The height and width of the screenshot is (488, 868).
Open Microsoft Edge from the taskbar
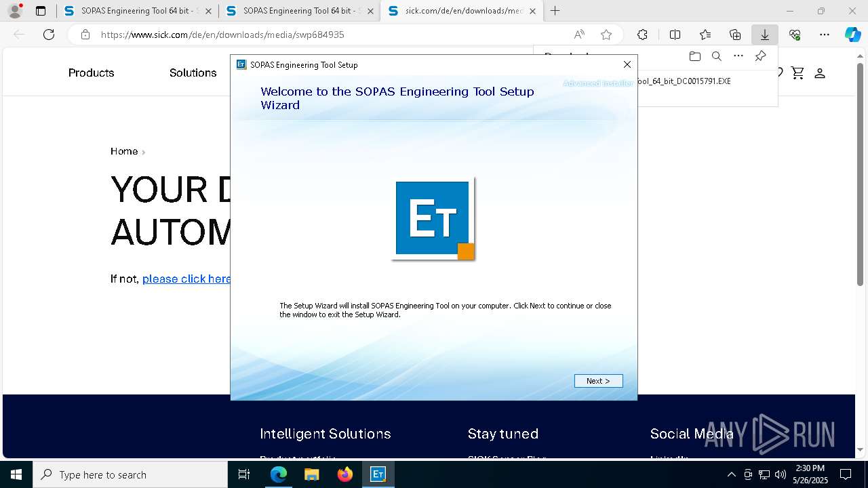point(279,474)
